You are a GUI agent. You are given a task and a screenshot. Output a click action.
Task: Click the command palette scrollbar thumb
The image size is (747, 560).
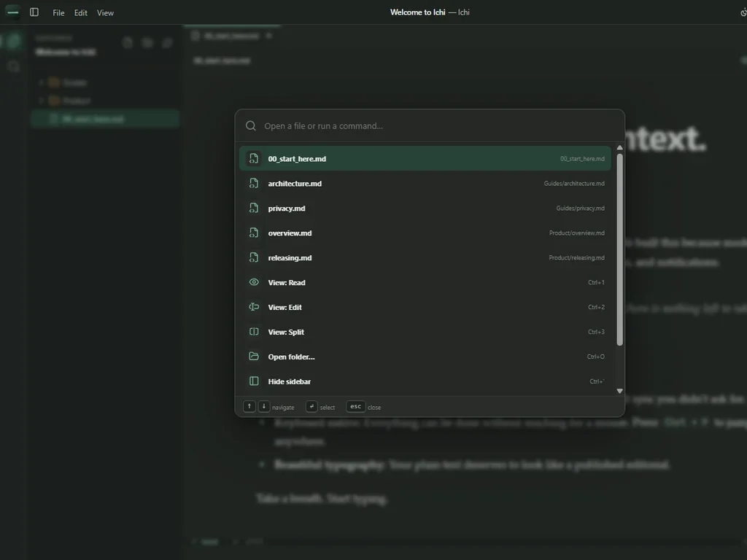(x=620, y=249)
